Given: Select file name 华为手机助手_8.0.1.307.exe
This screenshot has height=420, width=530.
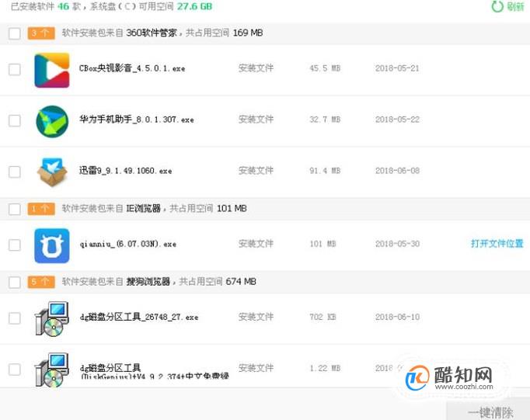Looking at the screenshot, I should coord(137,120).
